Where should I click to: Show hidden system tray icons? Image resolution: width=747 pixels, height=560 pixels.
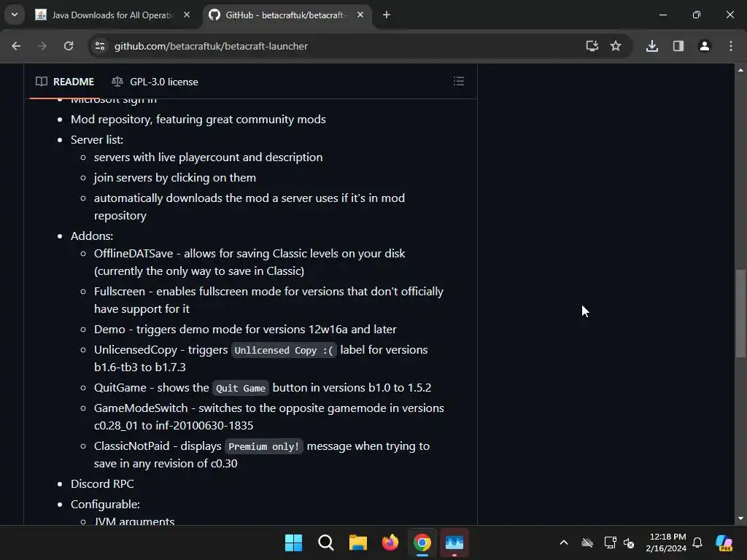[564, 542]
